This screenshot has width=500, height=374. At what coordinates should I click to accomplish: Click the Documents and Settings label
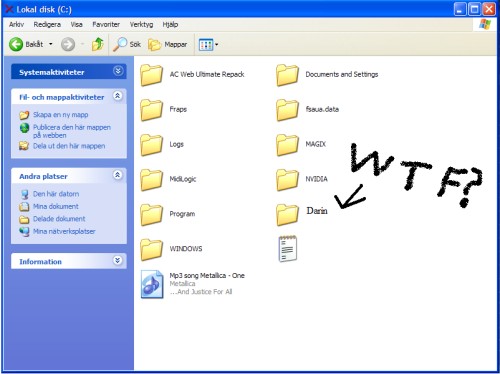point(342,74)
